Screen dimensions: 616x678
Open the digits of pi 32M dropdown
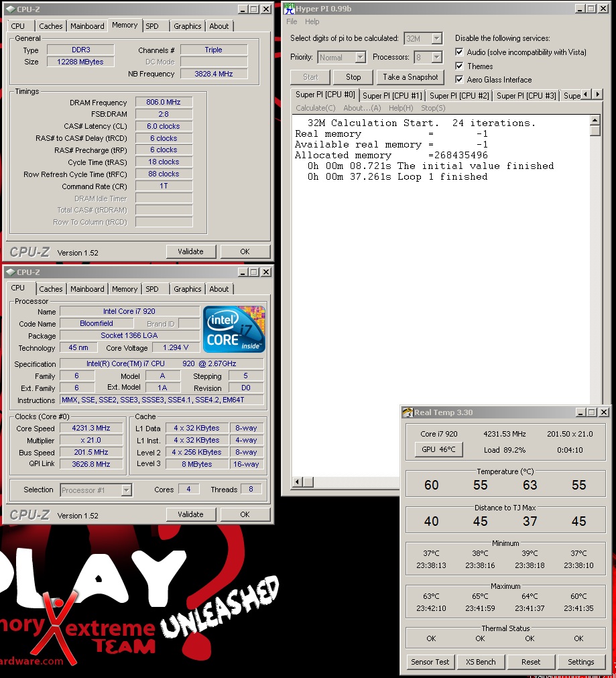coord(436,38)
